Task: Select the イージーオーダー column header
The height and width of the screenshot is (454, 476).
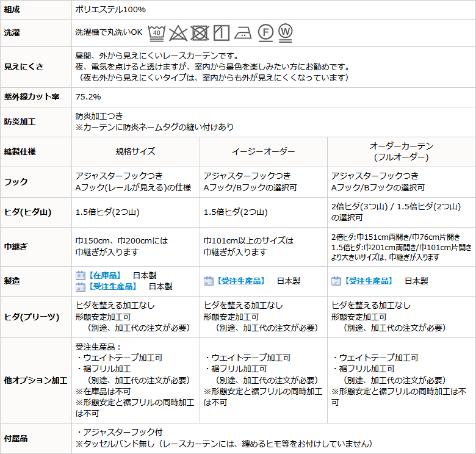Action: (263, 151)
